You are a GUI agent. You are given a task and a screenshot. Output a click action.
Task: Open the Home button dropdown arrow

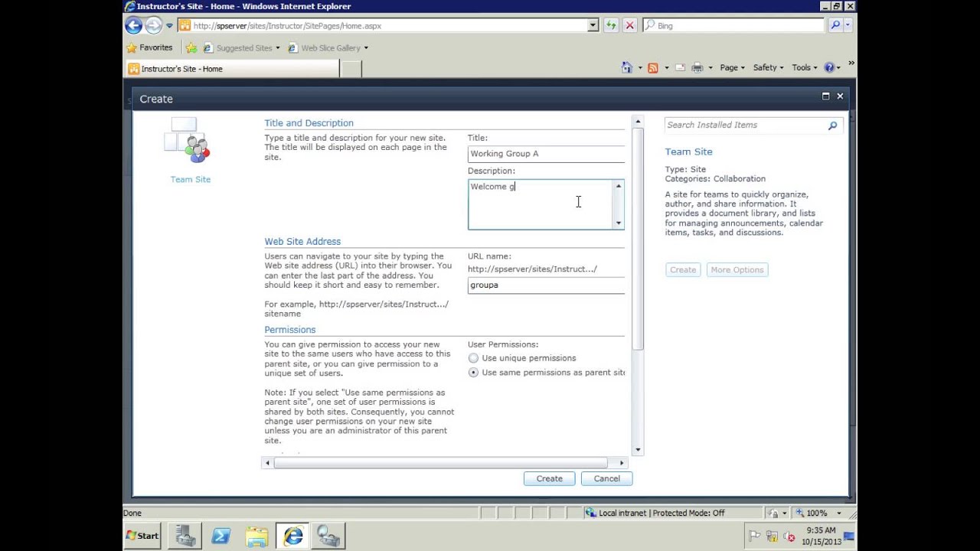[x=640, y=68]
